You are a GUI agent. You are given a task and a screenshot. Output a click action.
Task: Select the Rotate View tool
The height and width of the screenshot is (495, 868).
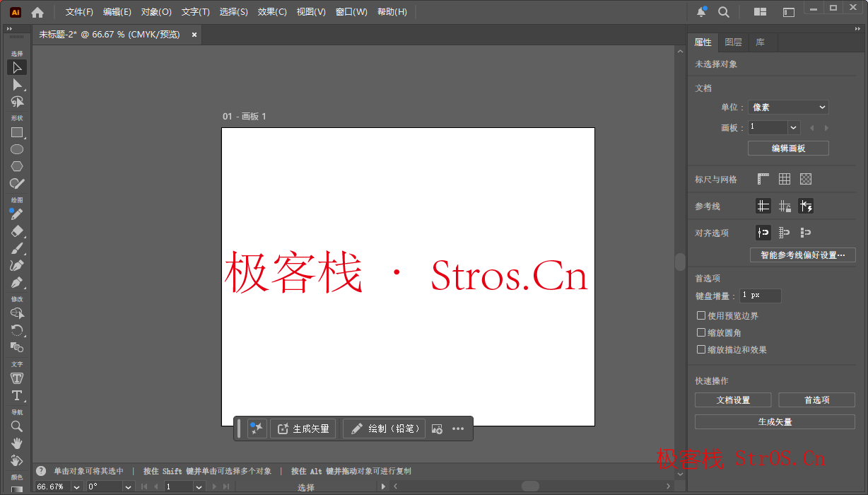17,460
